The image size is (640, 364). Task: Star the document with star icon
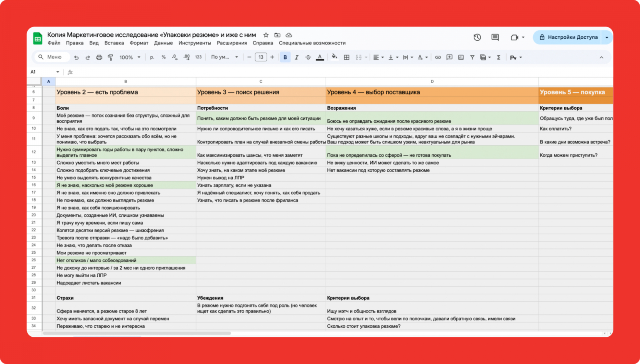click(266, 35)
